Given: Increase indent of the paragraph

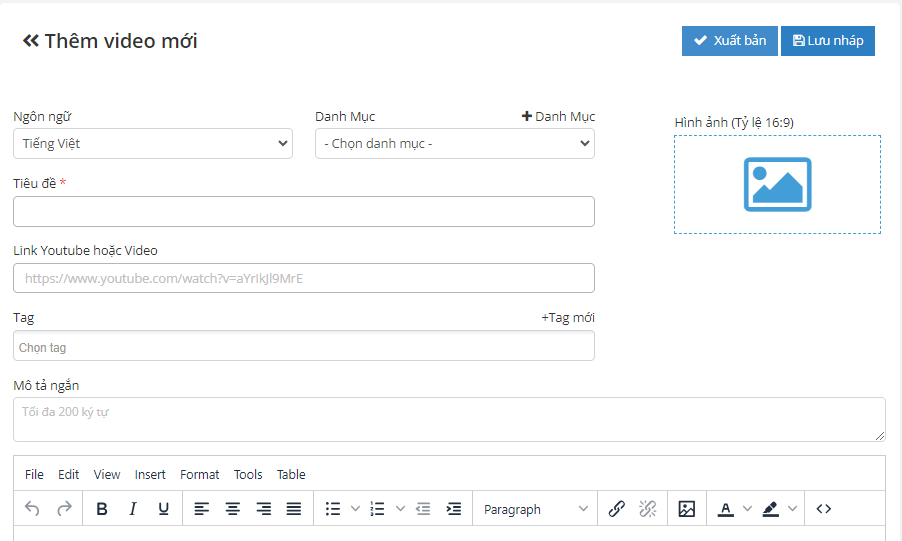Looking at the screenshot, I should coord(454,509).
